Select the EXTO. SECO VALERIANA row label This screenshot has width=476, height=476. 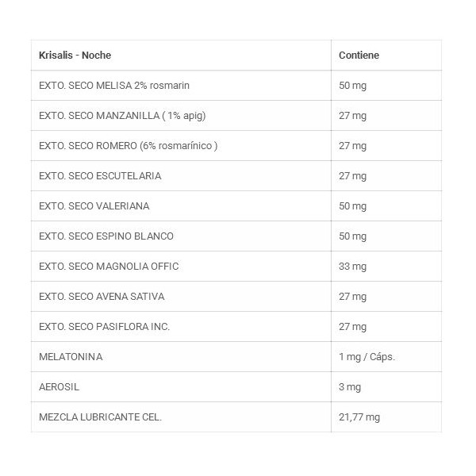pos(94,205)
